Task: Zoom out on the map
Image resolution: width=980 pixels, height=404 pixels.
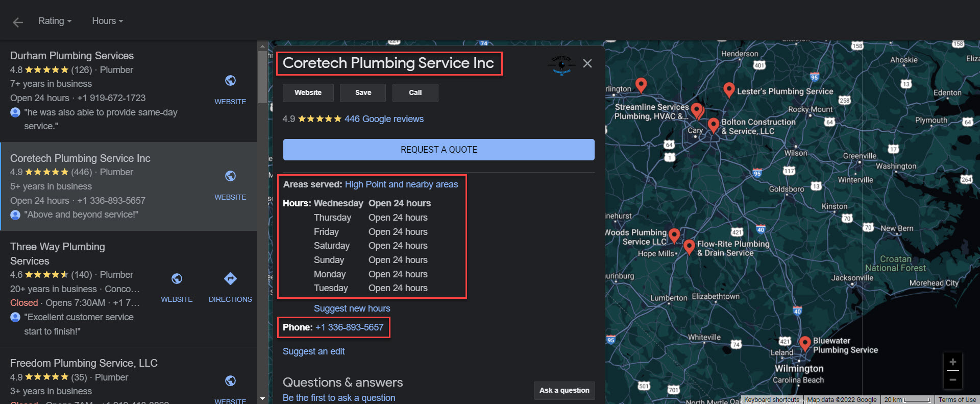Action: (x=952, y=379)
